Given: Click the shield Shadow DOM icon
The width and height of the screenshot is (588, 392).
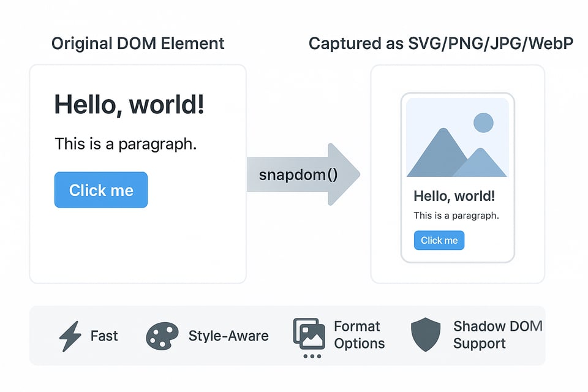Looking at the screenshot, I should click(x=425, y=335).
